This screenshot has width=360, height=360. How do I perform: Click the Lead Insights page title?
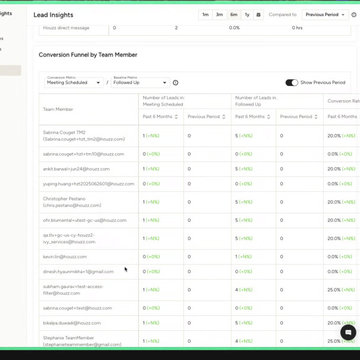point(53,15)
